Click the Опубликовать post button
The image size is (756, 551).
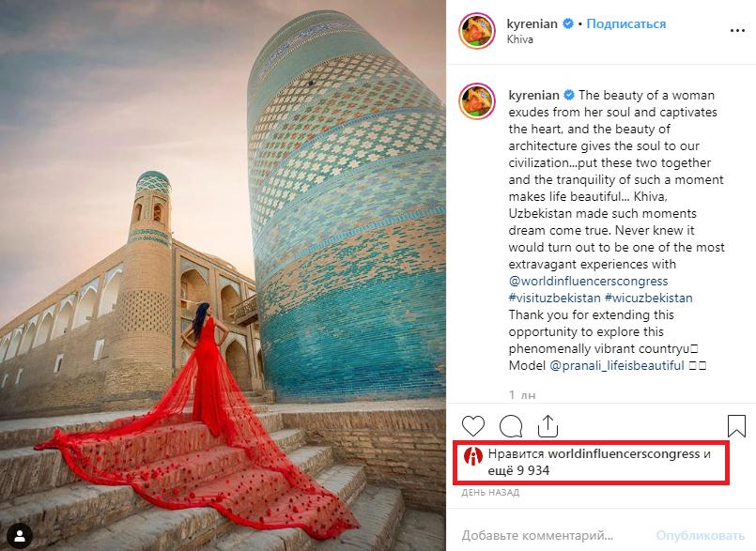[x=700, y=535]
